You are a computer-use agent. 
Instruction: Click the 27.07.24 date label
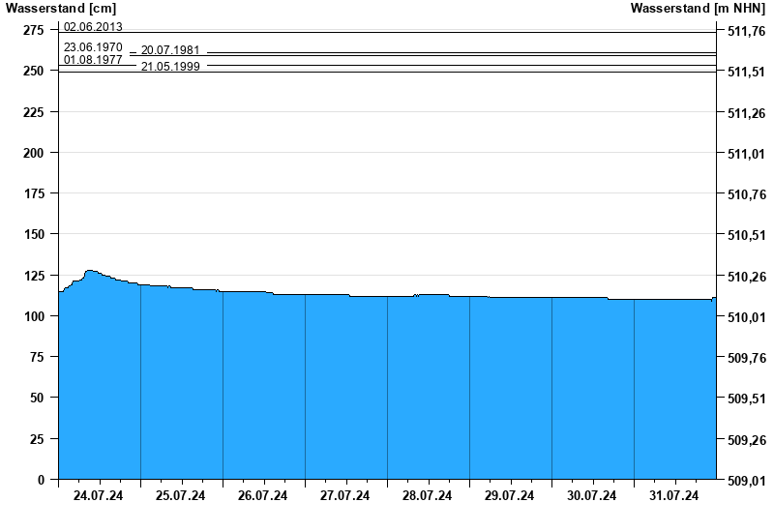click(x=345, y=496)
